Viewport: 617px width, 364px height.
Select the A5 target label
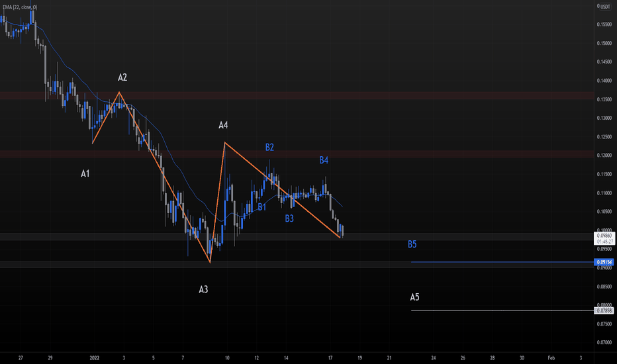(x=414, y=297)
